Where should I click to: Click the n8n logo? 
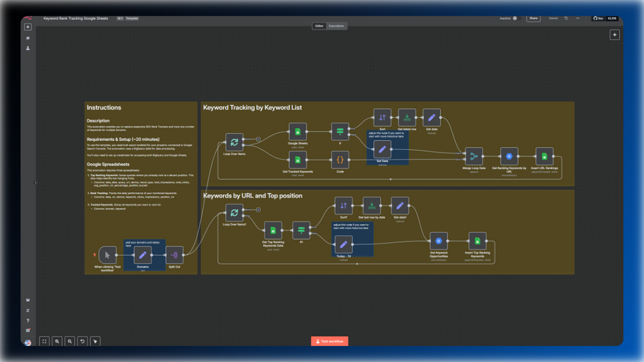pos(28,18)
